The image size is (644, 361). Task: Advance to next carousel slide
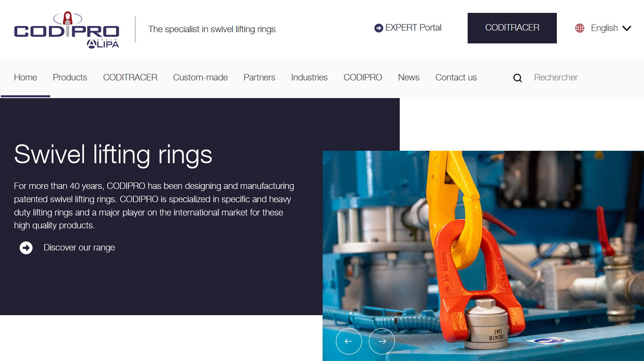382,341
